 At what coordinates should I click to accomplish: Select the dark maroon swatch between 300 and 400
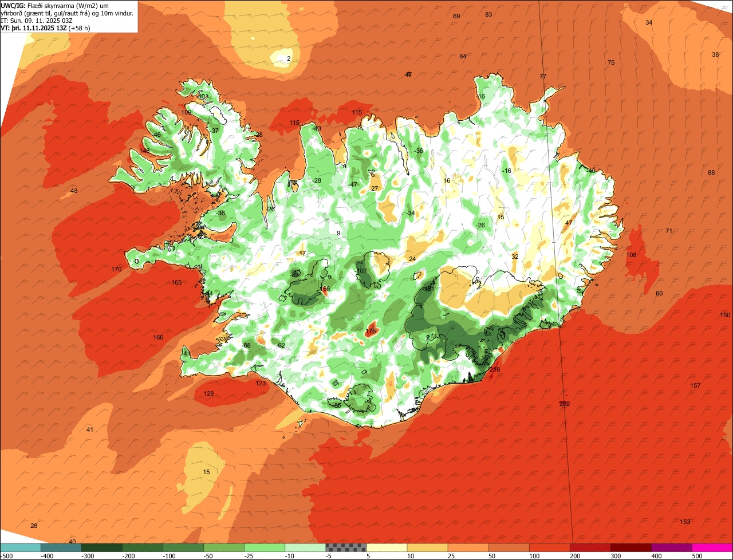point(630,547)
